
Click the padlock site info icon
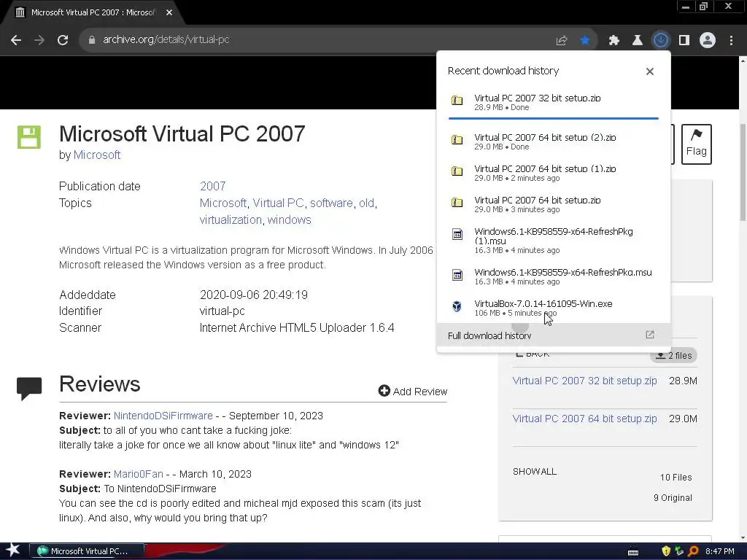91,40
